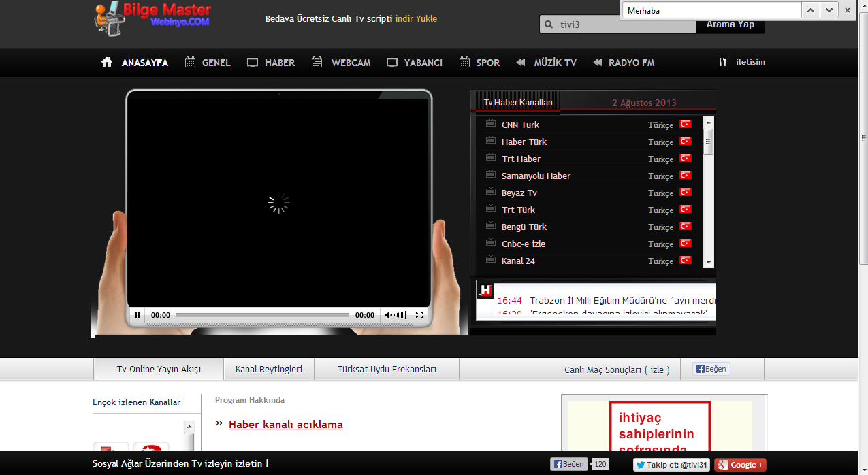Select the Trt Haber channel
The width and height of the screenshot is (868, 475).
tap(521, 159)
